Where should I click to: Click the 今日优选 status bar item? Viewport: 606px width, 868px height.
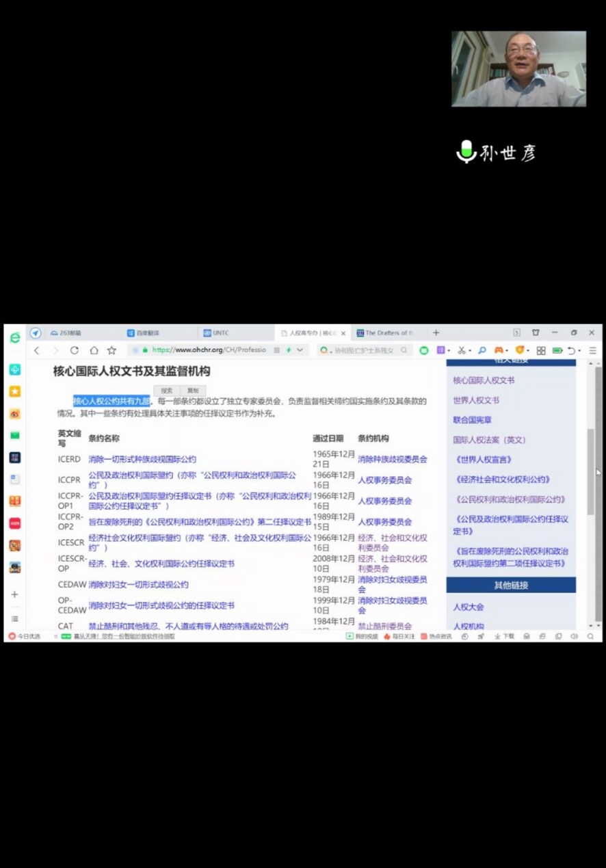24,636
